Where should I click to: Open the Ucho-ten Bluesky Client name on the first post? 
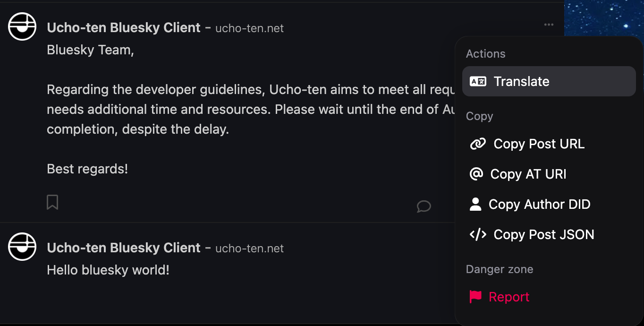124,28
